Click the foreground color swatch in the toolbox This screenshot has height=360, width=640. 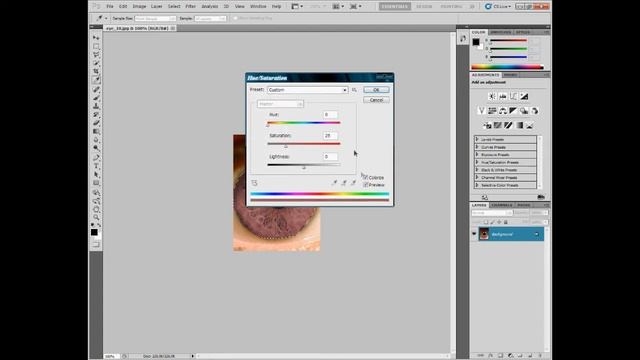pyautogui.click(x=94, y=232)
